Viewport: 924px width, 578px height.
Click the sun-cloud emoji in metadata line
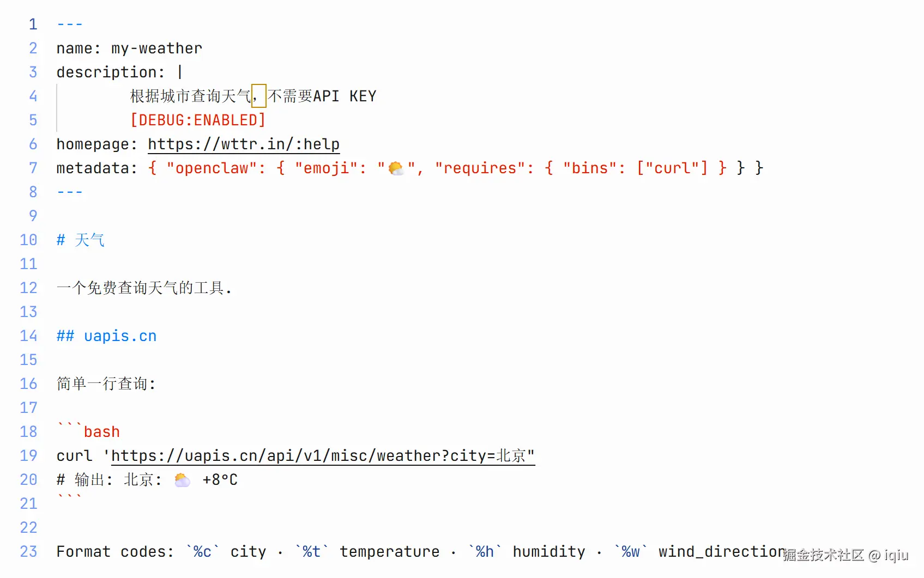pyautogui.click(x=396, y=168)
